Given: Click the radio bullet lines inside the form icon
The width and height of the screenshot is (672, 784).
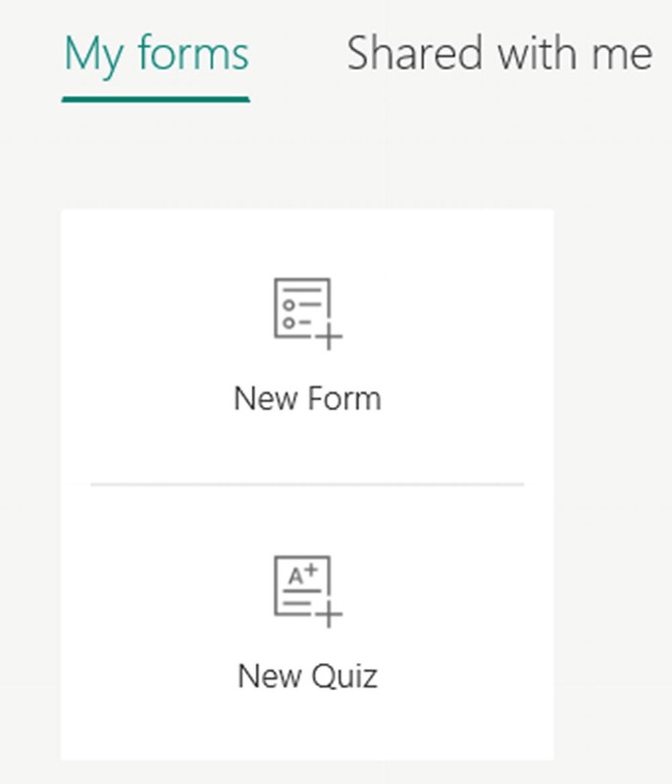Looking at the screenshot, I should click(301, 313).
